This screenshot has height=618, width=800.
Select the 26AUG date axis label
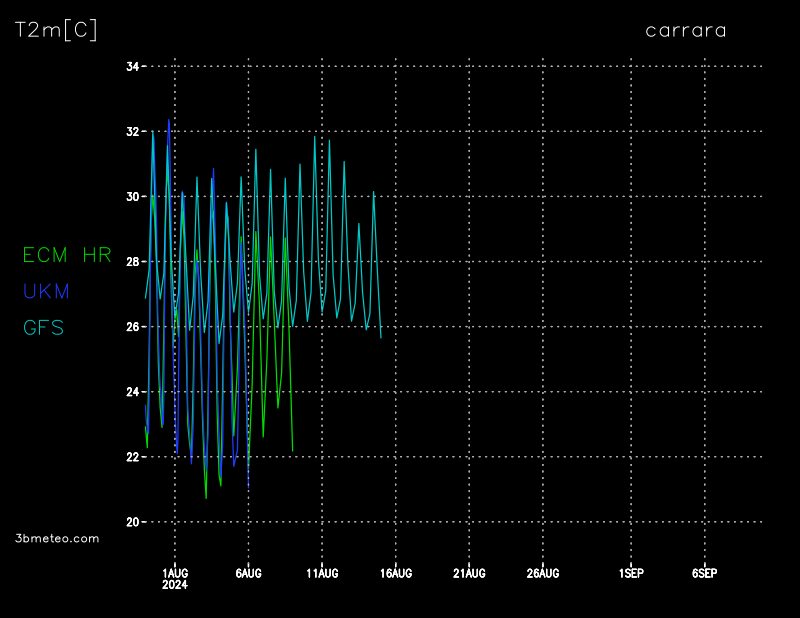[x=542, y=573]
